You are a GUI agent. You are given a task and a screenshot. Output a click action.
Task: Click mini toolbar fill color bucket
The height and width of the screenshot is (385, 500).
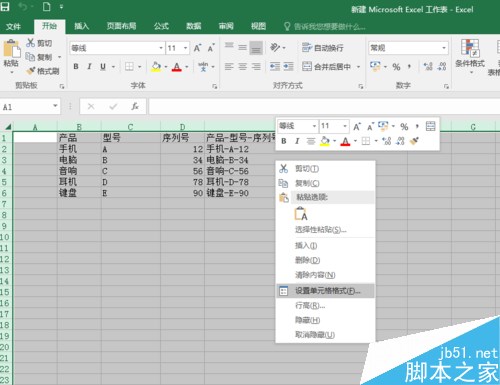click(x=325, y=141)
